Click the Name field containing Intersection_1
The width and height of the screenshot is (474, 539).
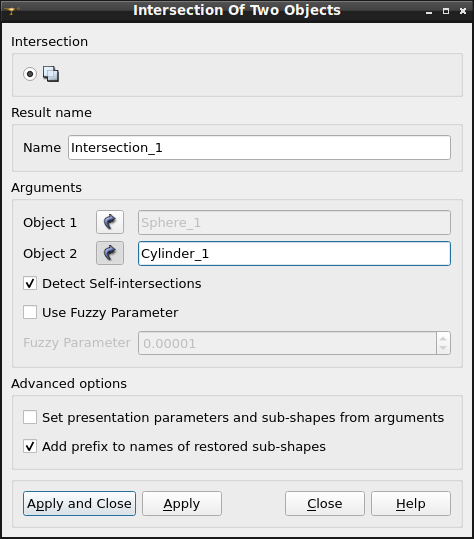click(x=259, y=147)
